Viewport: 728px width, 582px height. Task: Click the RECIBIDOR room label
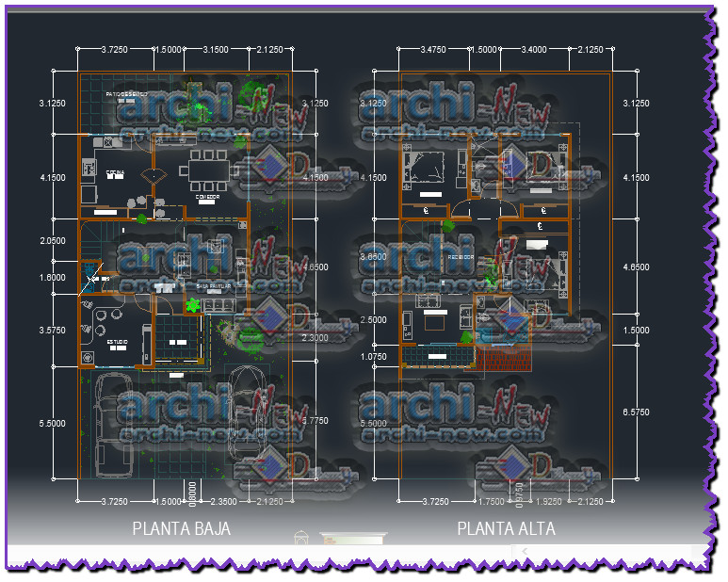(461, 257)
